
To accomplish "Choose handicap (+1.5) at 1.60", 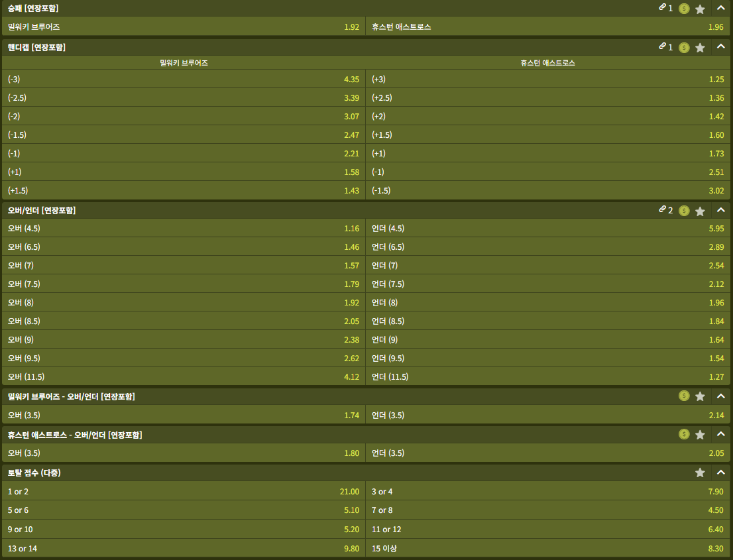I will pyautogui.click(x=548, y=135).
